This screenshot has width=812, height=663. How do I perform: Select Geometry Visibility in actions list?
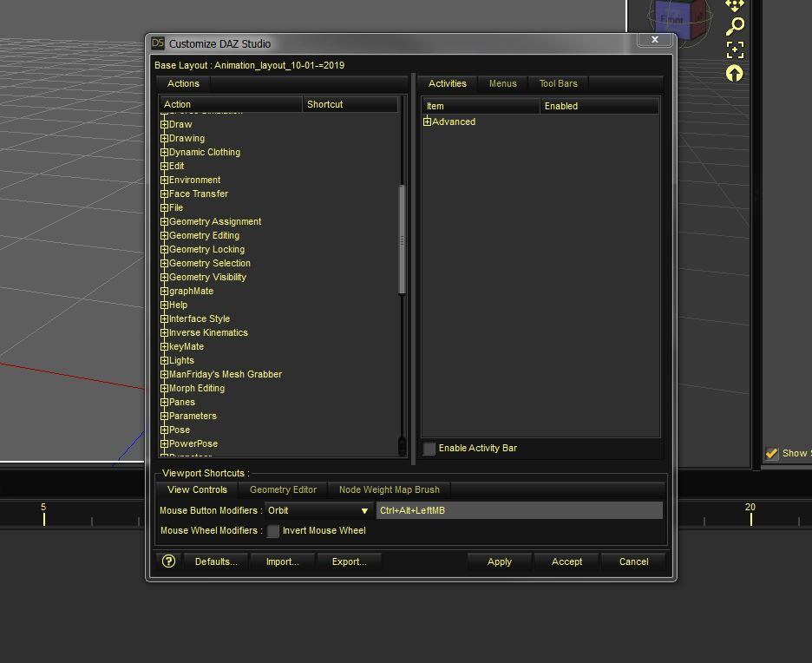[207, 277]
